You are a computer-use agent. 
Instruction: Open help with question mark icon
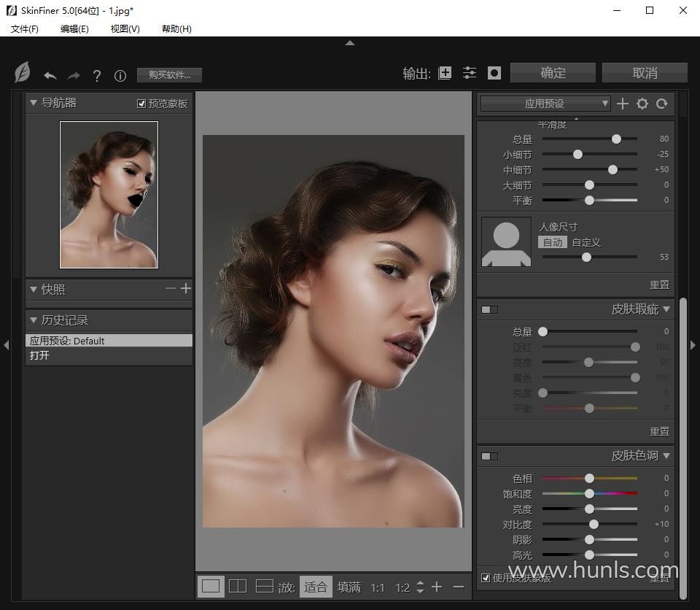97,75
